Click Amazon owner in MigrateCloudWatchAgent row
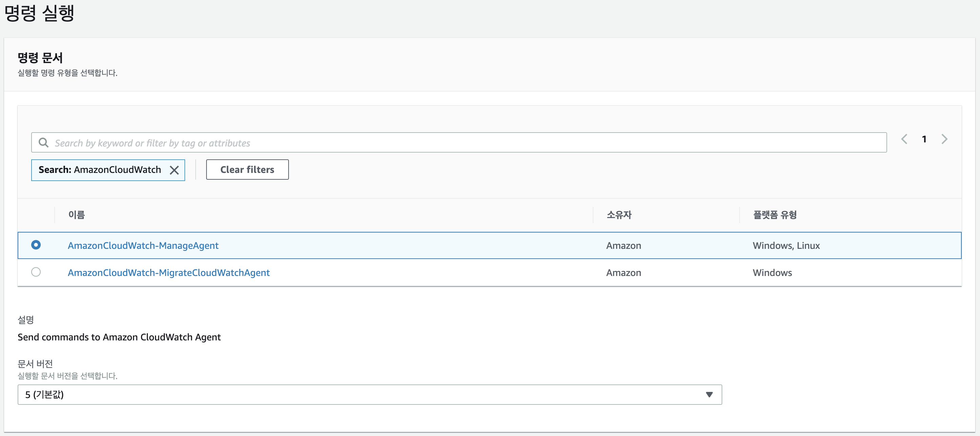The height and width of the screenshot is (436, 980). click(624, 273)
